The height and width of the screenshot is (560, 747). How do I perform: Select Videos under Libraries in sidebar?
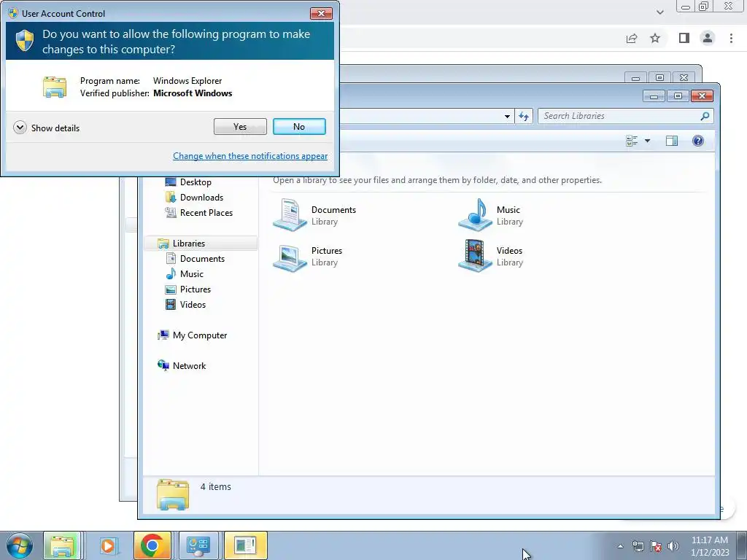point(193,304)
